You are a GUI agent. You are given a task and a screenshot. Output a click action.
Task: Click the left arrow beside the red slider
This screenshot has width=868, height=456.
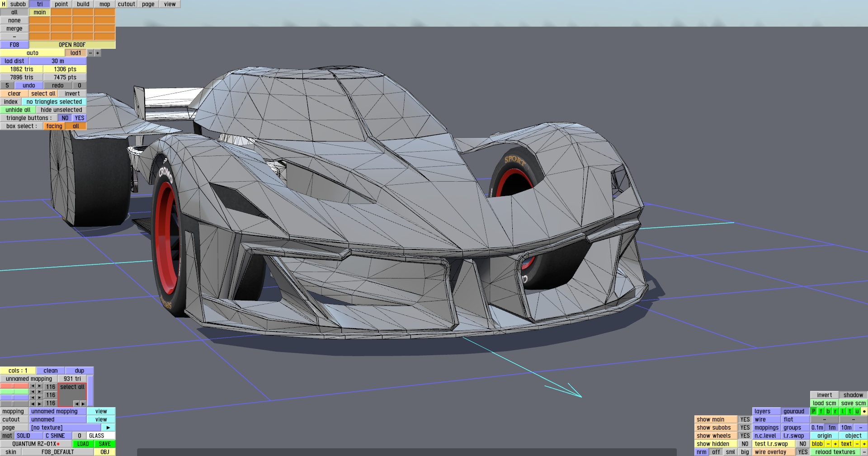33,386
